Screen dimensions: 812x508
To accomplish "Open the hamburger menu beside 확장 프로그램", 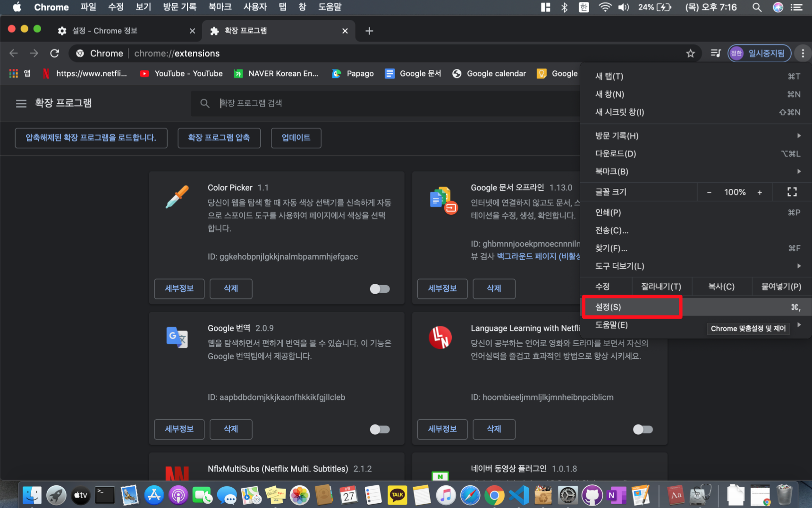I will (x=21, y=103).
